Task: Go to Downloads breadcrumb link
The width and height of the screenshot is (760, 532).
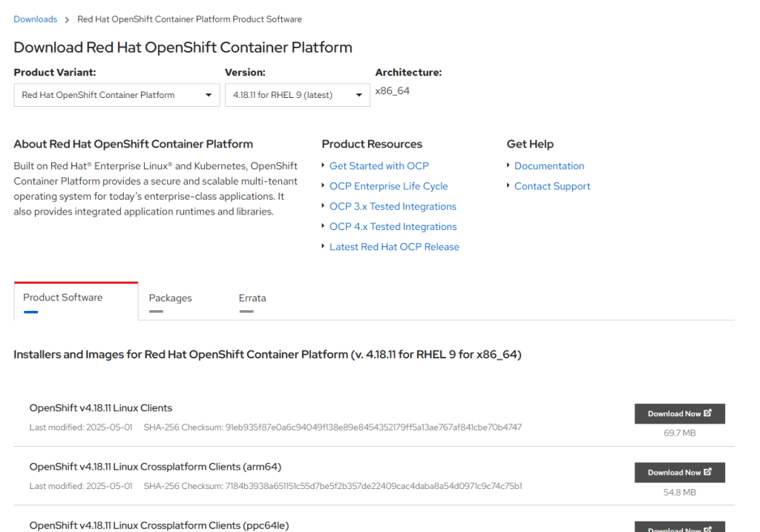Action: [x=36, y=19]
